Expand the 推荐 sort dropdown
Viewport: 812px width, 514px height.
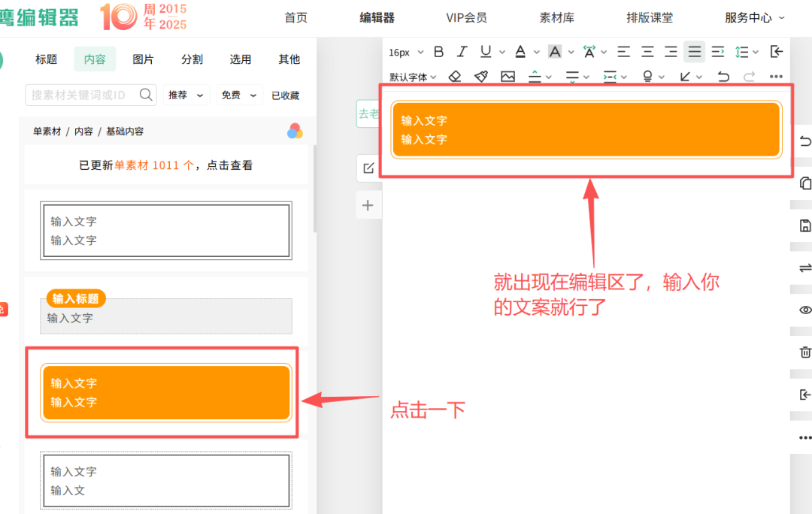[185, 95]
